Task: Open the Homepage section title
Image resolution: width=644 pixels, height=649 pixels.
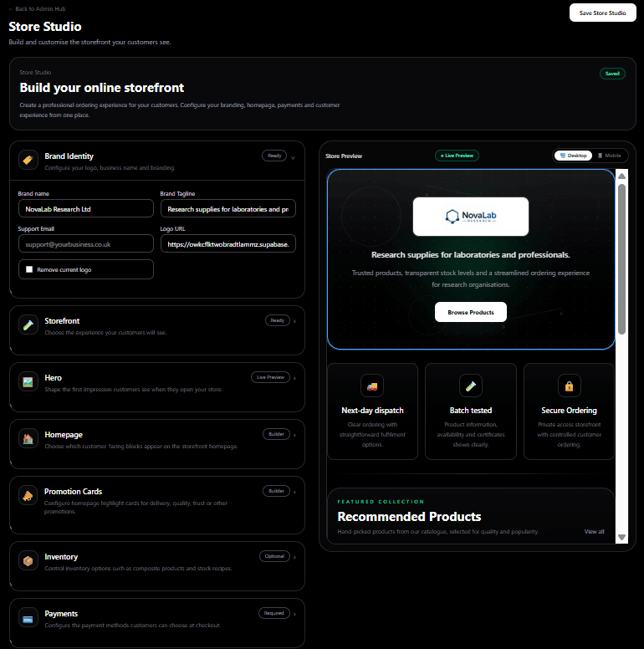Action: 64,435
